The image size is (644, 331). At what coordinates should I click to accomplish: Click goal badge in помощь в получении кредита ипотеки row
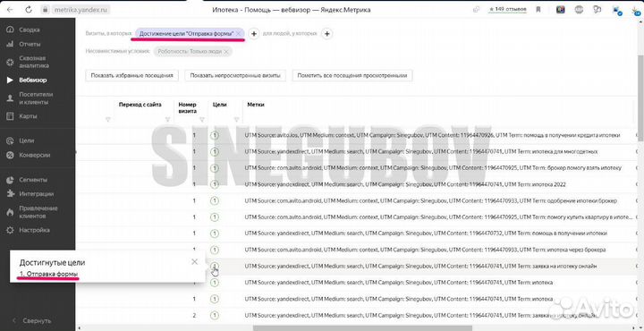[x=215, y=135]
